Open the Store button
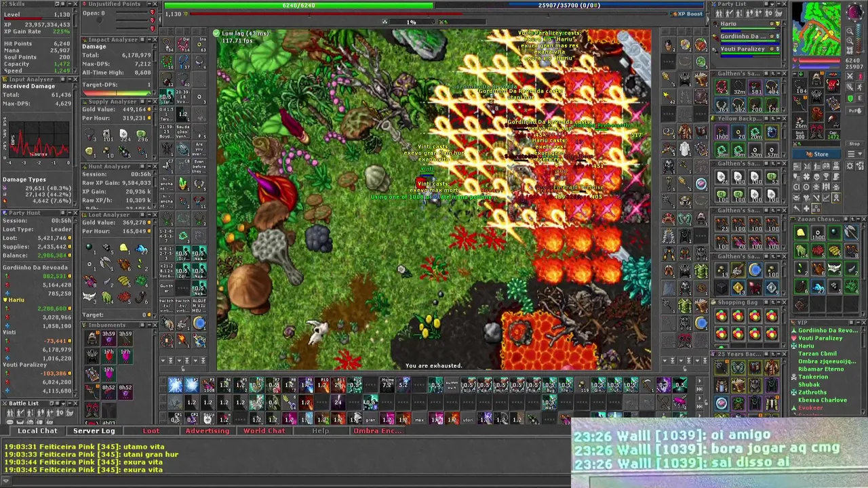The width and height of the screenshot is (868, 488). pos(816,154)
